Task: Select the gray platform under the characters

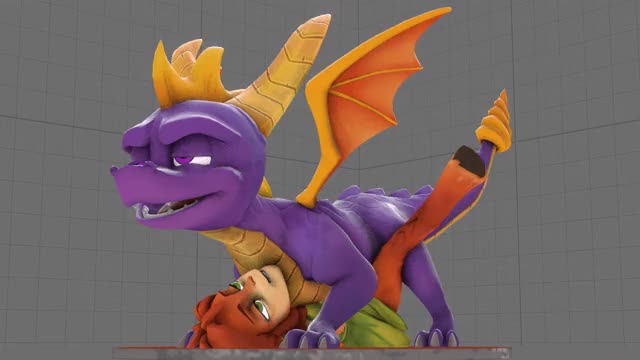Action: [x=311, y=353]
